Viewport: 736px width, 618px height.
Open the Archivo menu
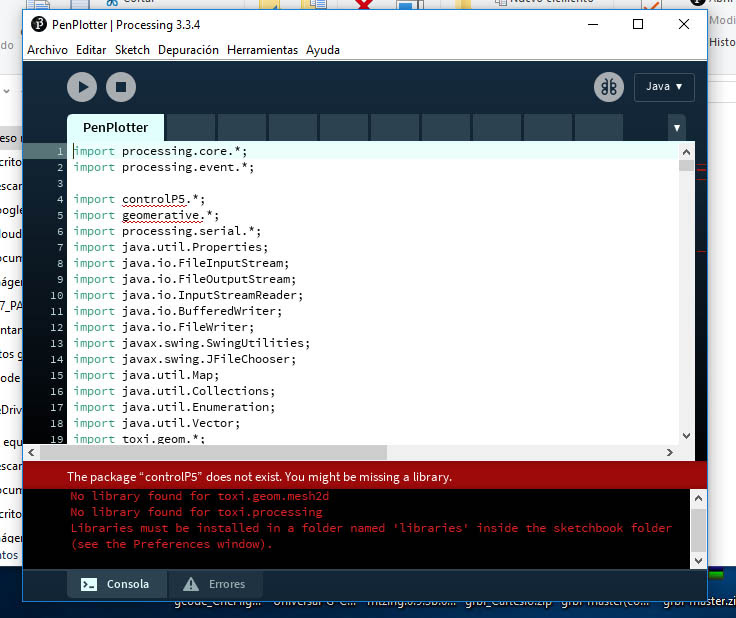pyautogui.click(x=47, y=50)
